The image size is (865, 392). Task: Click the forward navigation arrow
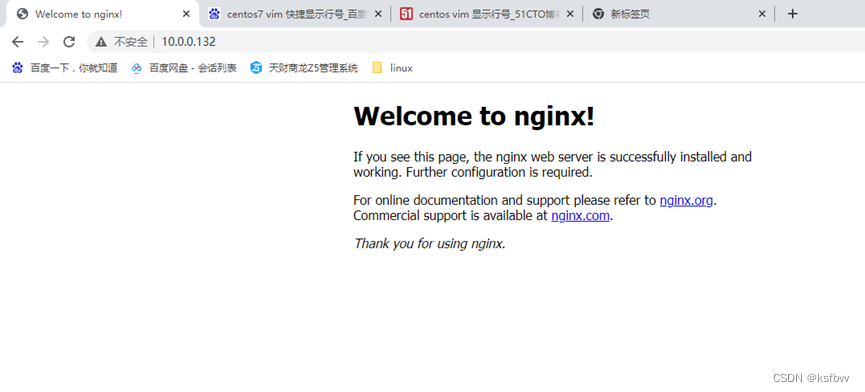coord(43,42)
